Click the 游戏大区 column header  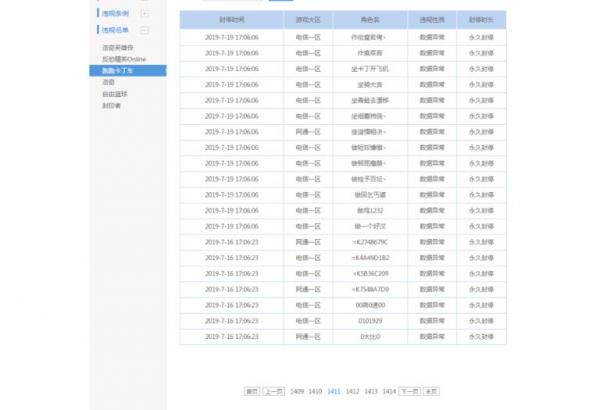coord(308,20)
